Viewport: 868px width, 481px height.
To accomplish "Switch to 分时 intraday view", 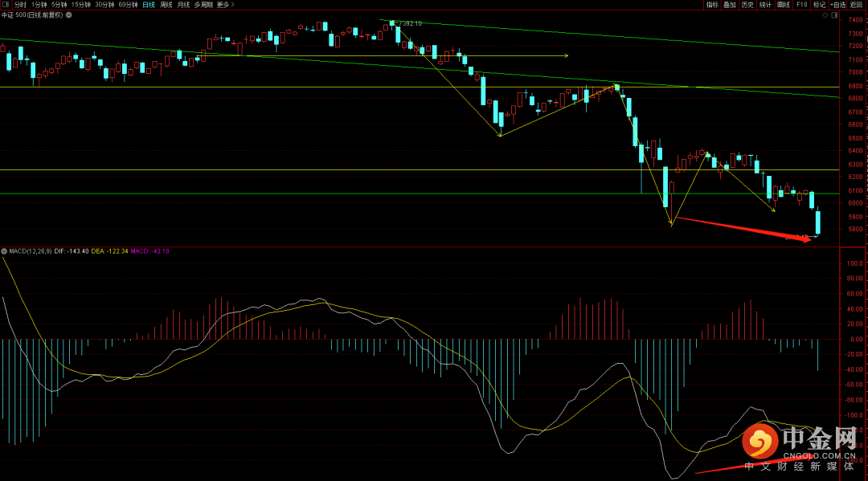I will 20,5.
